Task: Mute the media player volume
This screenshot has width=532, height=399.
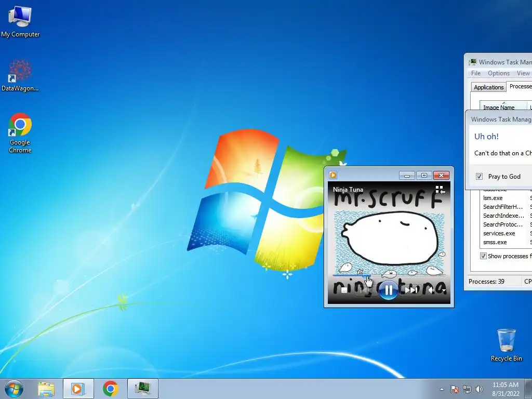Action: coord(432,290)
